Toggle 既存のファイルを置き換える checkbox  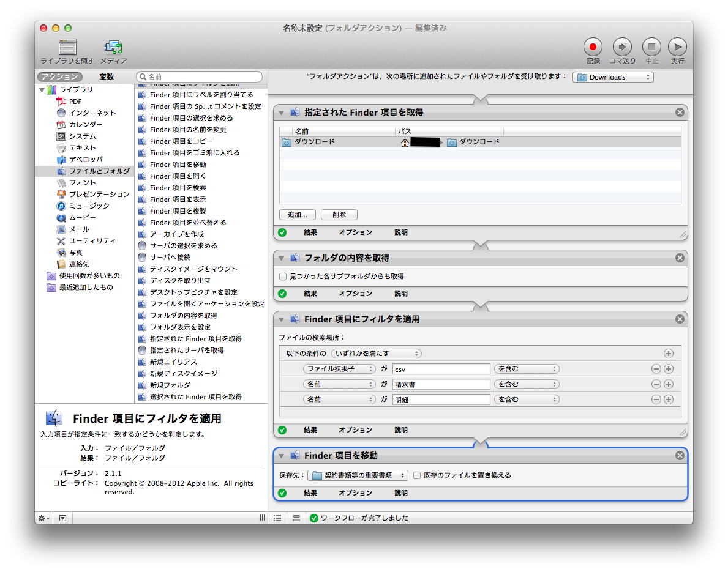417,475
